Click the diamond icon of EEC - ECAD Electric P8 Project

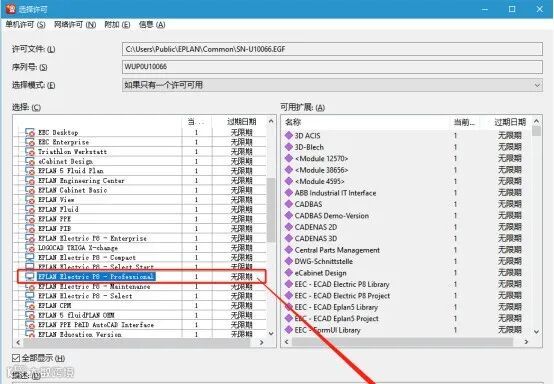click(x=289, y=295)
